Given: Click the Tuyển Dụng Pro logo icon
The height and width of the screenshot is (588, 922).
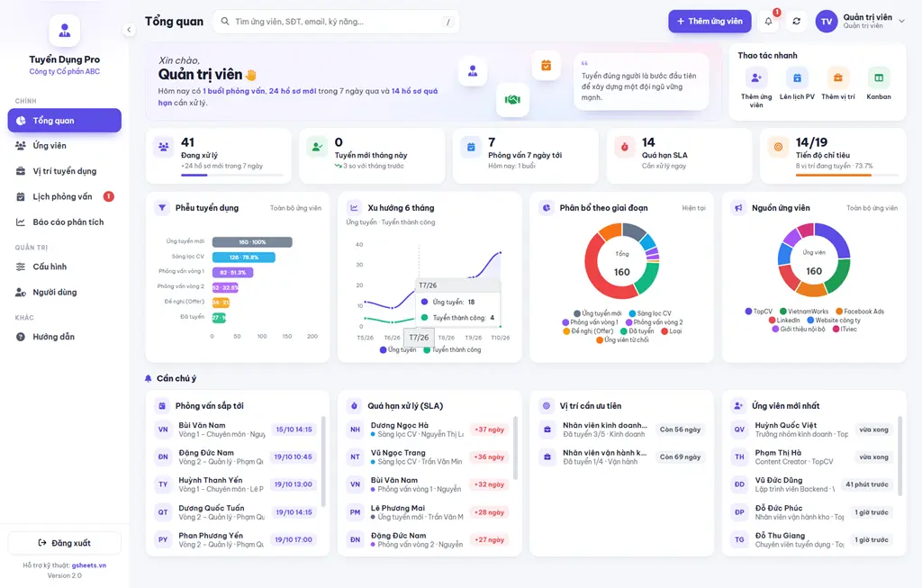Looking at the screenshot, I should point(65,30).
